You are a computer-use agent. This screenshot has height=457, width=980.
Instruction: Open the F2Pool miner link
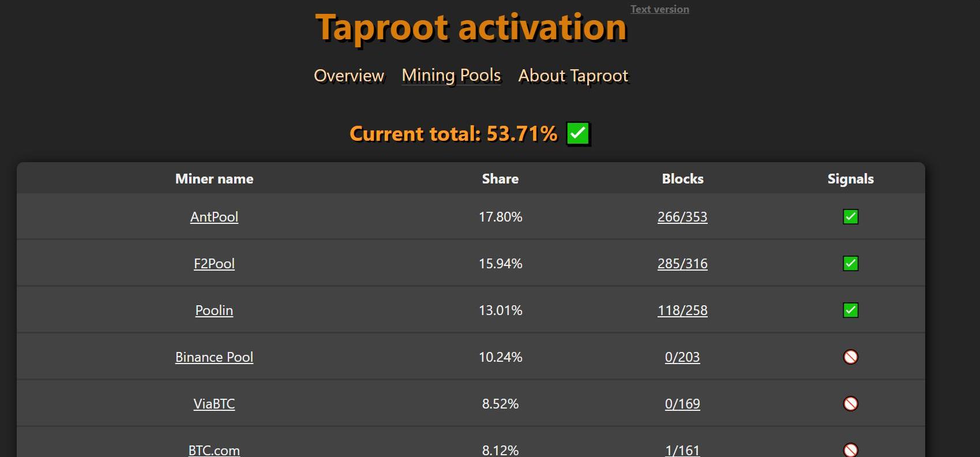coord(214,264)
